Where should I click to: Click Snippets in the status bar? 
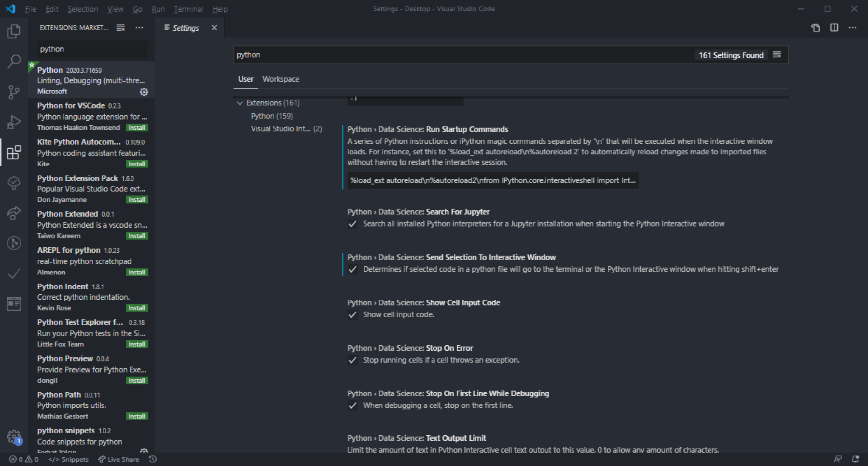tap(68, 459)
